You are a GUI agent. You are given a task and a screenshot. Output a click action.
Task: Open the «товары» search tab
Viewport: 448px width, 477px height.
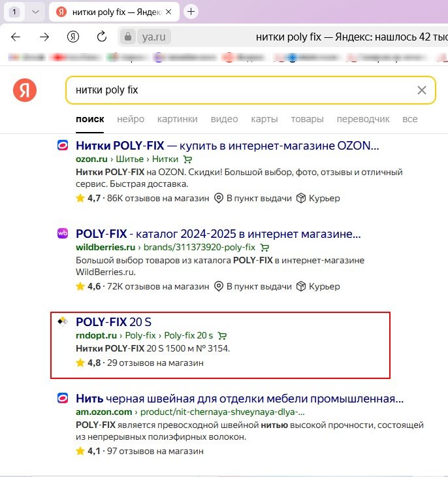tap(307, 119)
